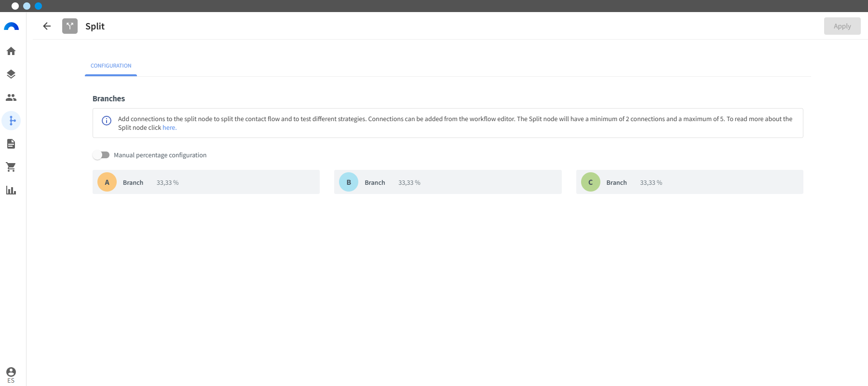Click the Branches section heading
This screenshot has width=868, height=386.
(108, 98)
